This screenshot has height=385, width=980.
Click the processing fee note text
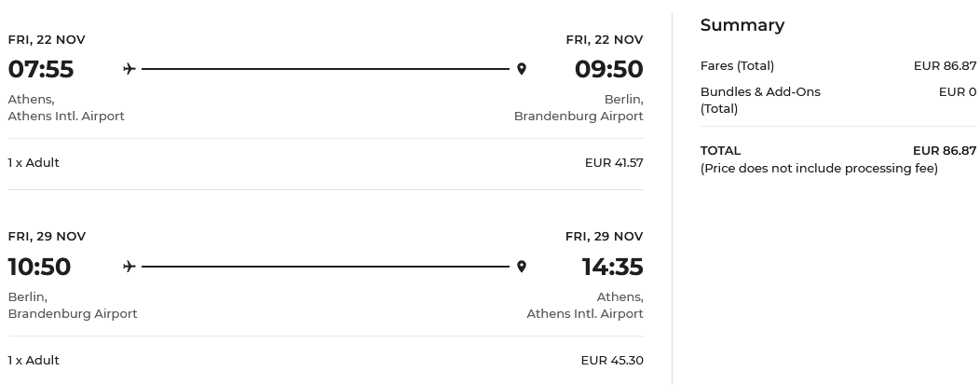pos(819,168)
